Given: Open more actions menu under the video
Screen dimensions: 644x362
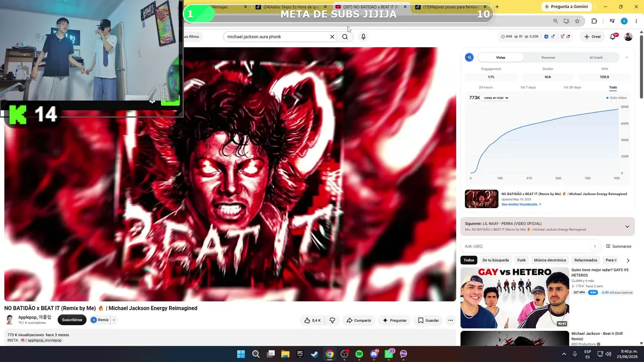Looking at the screenshot, I should point(450,320).
